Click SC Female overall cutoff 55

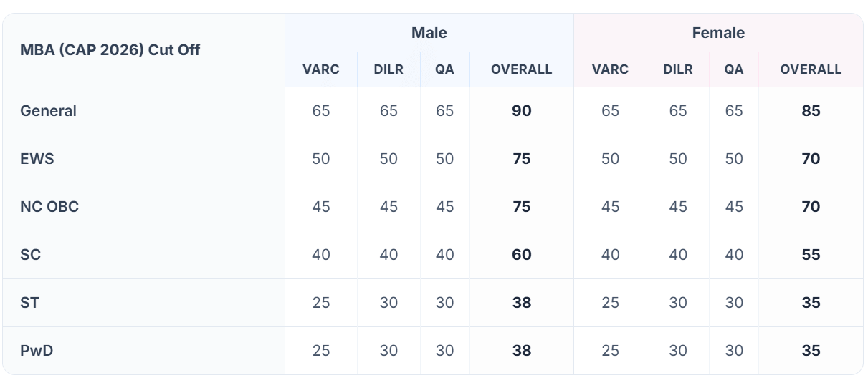[811, 255]
